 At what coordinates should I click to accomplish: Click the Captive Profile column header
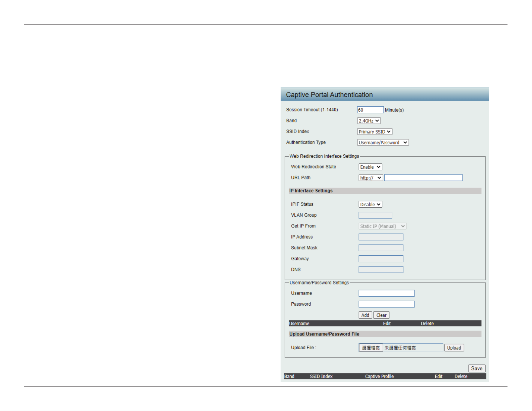click(380, 376)
